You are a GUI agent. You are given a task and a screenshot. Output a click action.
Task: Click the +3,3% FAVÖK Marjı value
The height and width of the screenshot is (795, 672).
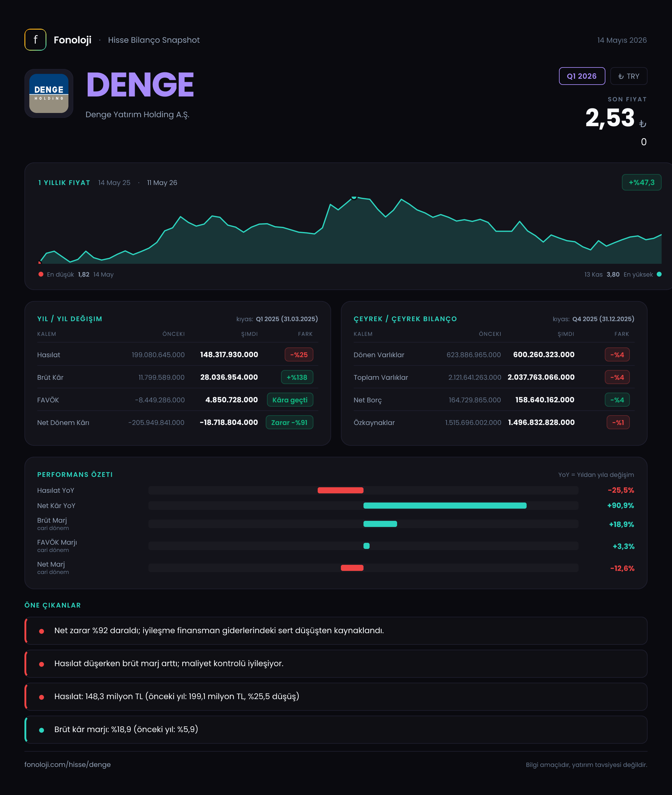(x=624, y=546)
